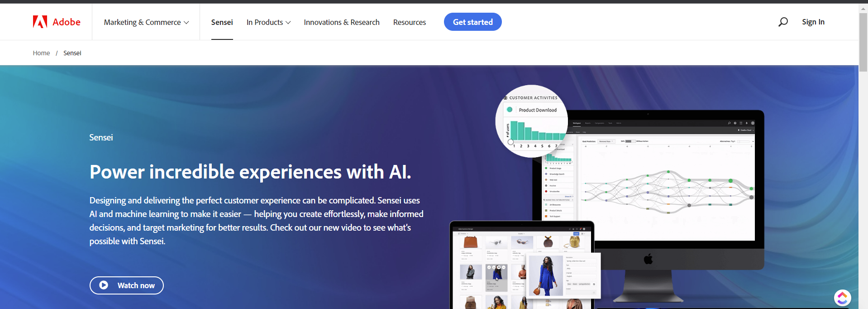Screen dimensions: 868x309
Task: Expand the In Products dropdown chevron
Action: click(288, 22)
